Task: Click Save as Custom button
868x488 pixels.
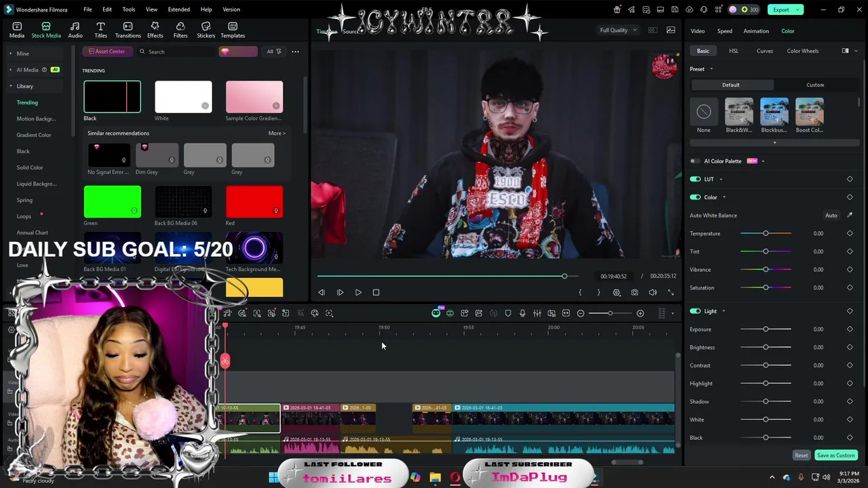Action: pos(836,455)
